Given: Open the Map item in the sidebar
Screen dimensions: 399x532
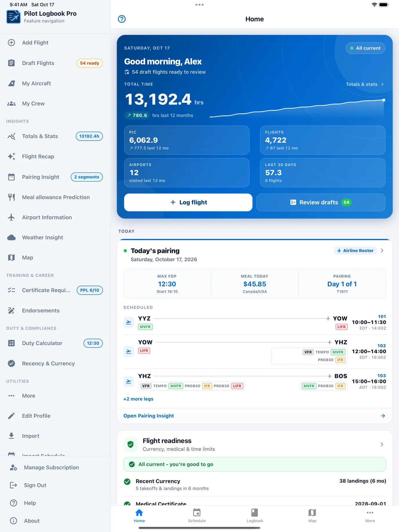Looking at the screenshot, I should click(x=55, y=257).
